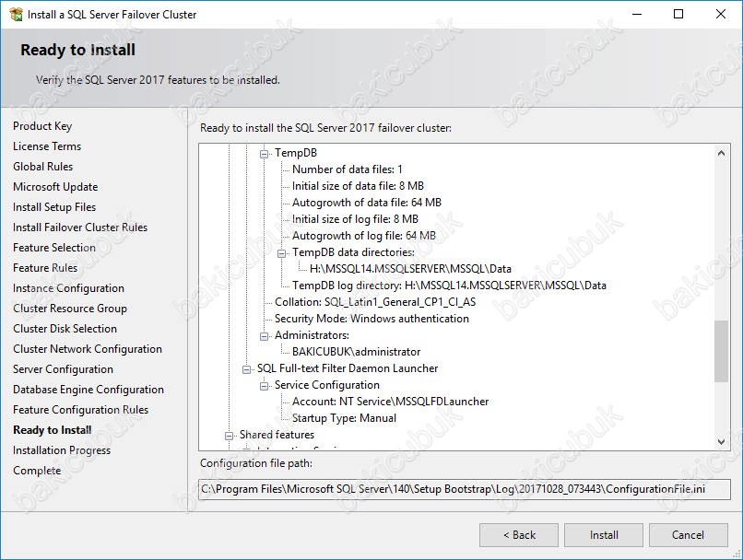This screenshot has height=560, width=743.
Task: Select the 'TempDB log directory' row
Action: click(x=449, y=286)
